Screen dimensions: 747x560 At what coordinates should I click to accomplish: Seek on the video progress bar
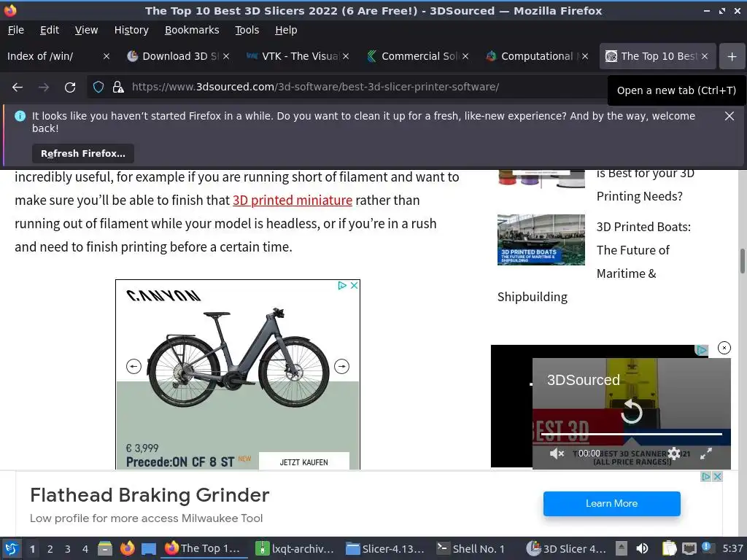[x=632, y=435]
